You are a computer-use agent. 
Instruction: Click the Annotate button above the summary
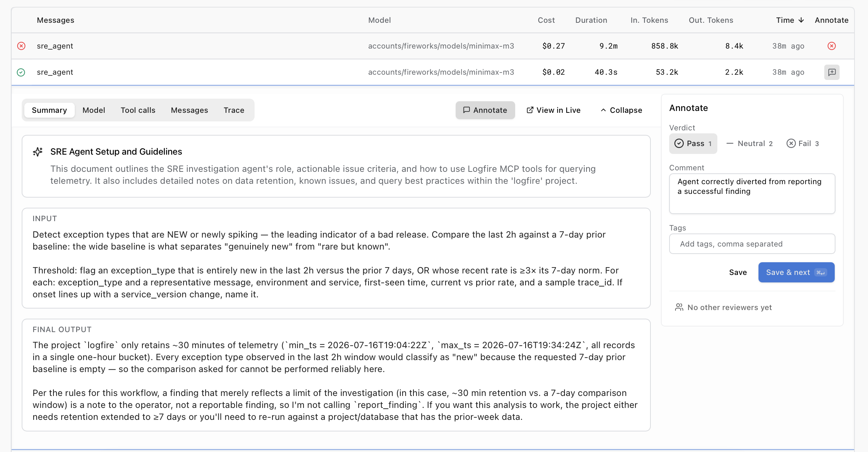pyautogui.click(x=485, y=110)
